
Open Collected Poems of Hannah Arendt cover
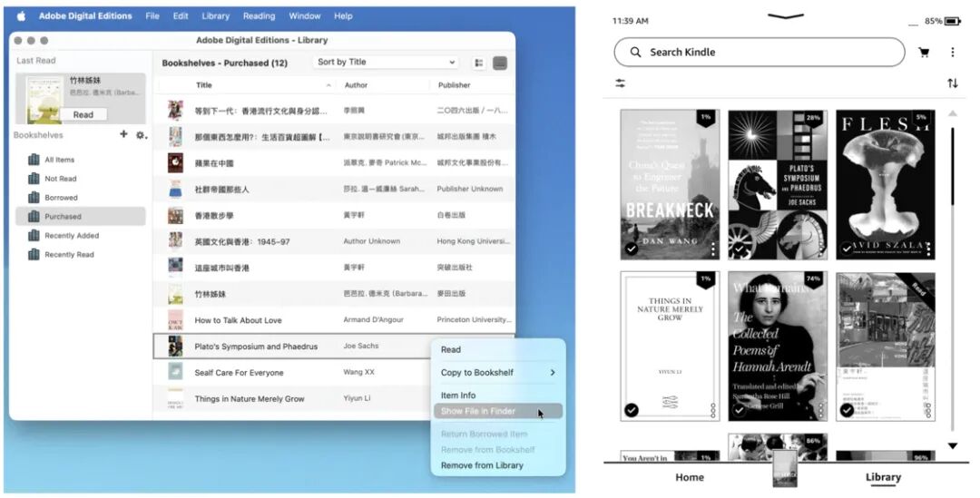778,347
